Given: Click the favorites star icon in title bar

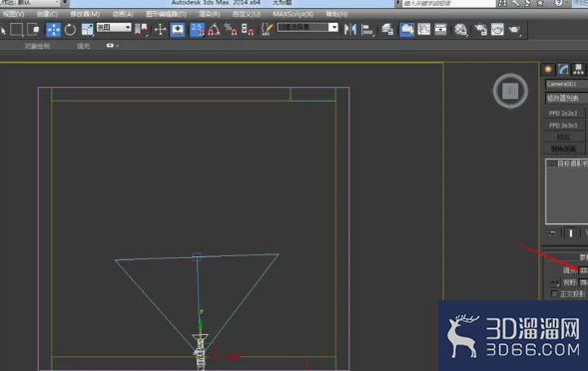Looking at the screenshot, I should click(540, 3).
